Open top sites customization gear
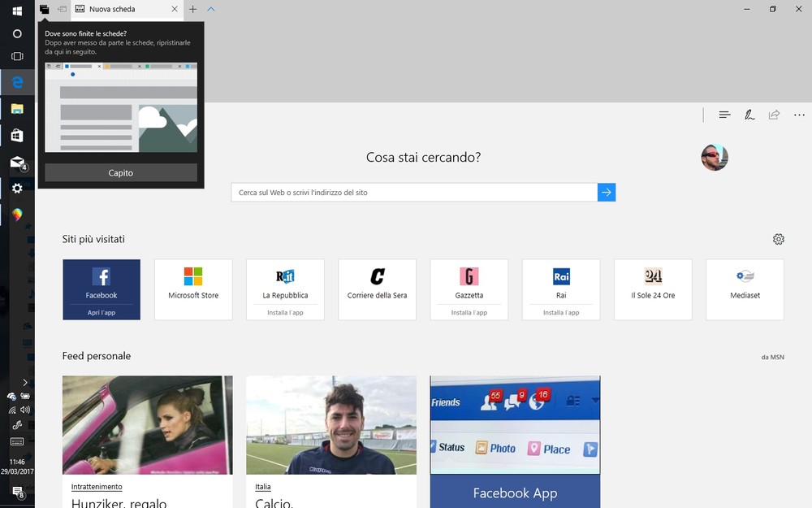 779,239
